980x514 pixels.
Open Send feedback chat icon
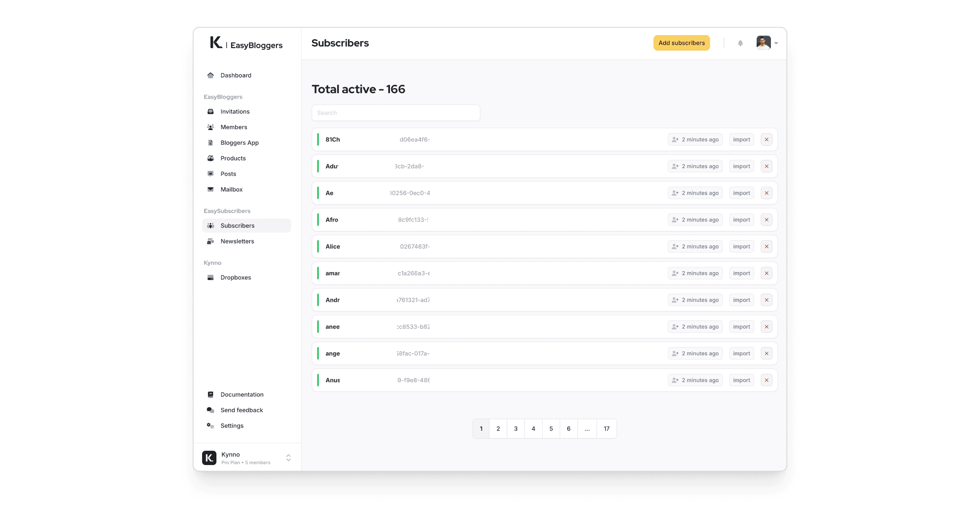pos(210,410)
